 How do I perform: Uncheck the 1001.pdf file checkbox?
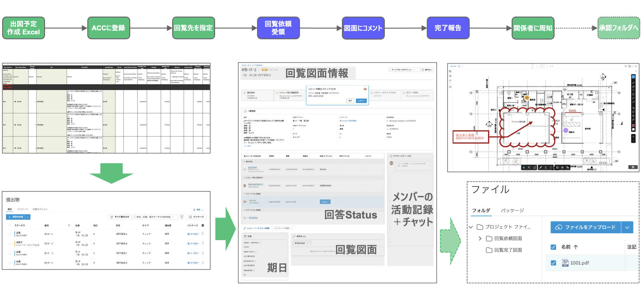(x=553, y=263)
